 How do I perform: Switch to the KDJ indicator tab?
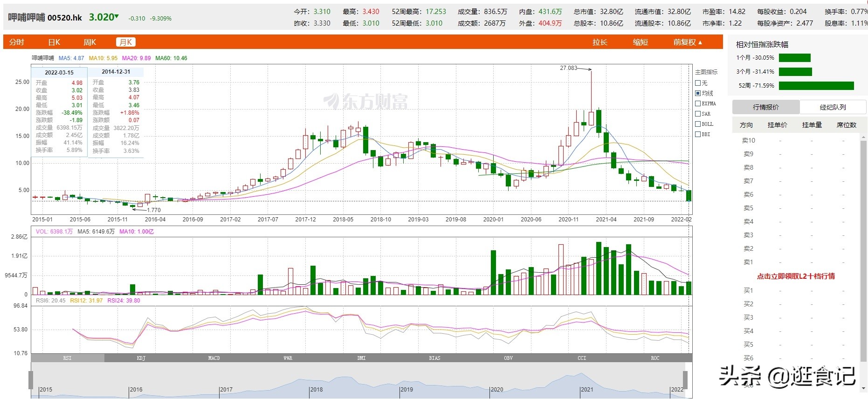pyautogui.click(x=141, y=358)
